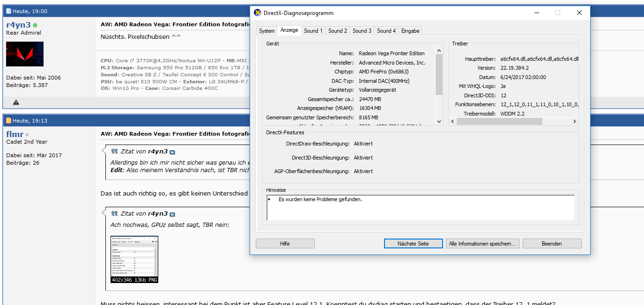Click right arrow of Treiber horizontal scrollbar
This screenshot has height=305, width=644.
575,121
